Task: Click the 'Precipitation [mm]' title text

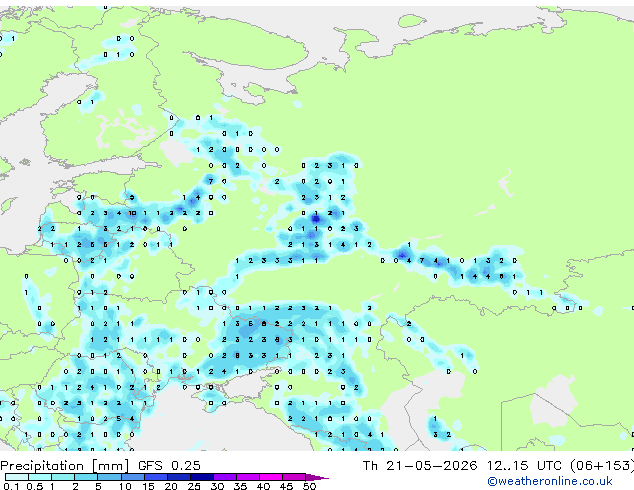Action: tap(65, 466)
